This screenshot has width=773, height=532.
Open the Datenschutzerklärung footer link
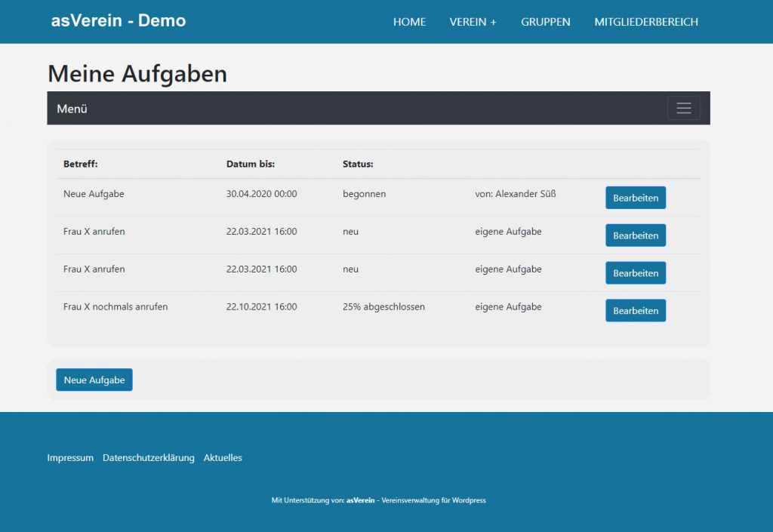click(149, 457)
